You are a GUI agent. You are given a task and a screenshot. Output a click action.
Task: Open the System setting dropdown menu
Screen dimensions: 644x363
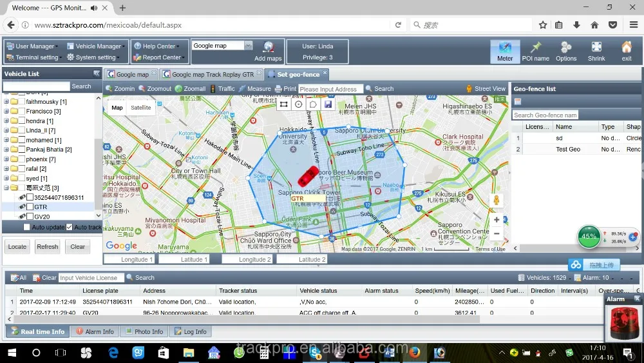(93, 57)
